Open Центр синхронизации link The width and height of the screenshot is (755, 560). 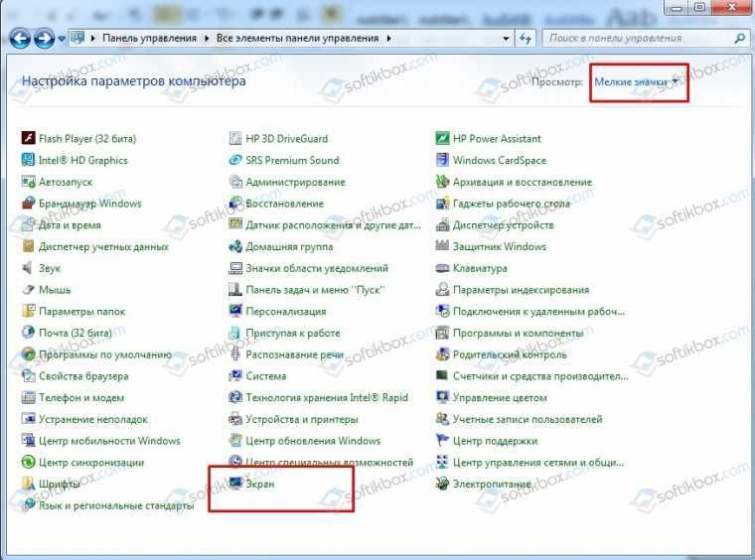click(x=91, y=462)
